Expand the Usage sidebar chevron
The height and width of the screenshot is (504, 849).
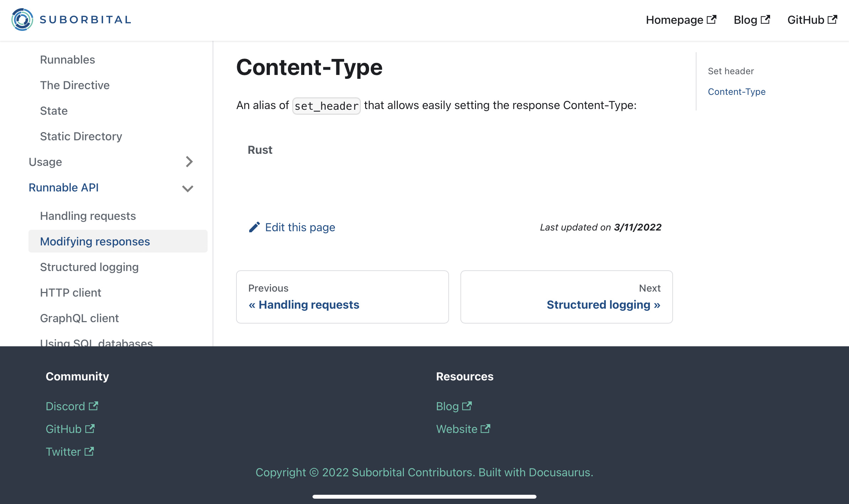(189, 162)
